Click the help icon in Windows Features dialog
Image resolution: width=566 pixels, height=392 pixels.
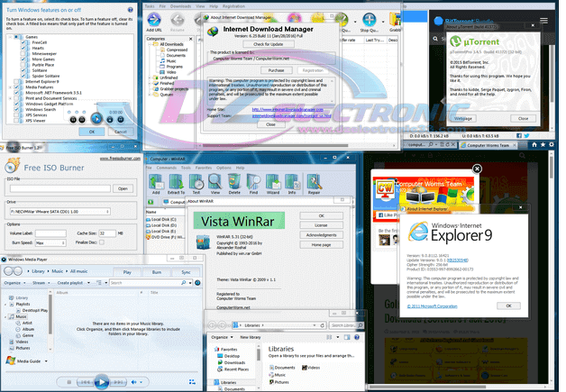(x=131, y=10)
